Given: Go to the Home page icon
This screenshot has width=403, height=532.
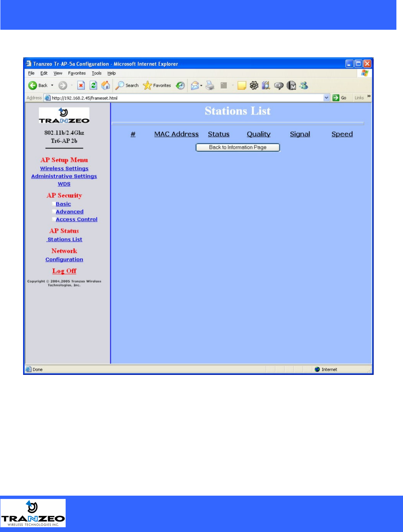Looking at the screenshot, I should tap(106, 86).
